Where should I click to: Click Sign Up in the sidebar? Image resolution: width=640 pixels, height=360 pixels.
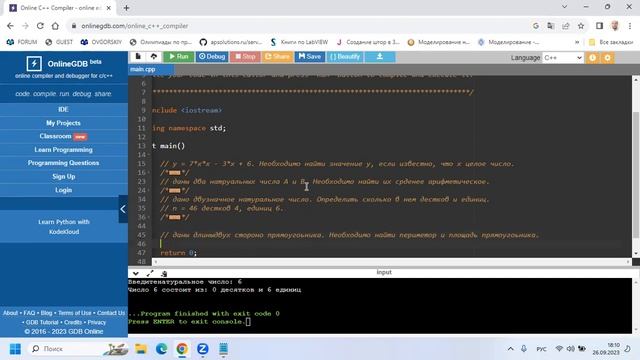click(x=63, y=176)
